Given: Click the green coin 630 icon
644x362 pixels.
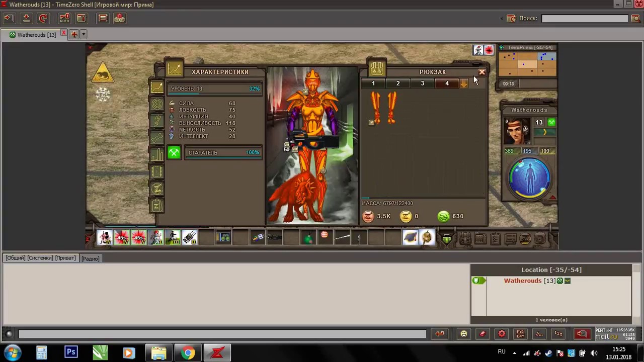Looking at the screenshot, I should coord(443,216).
